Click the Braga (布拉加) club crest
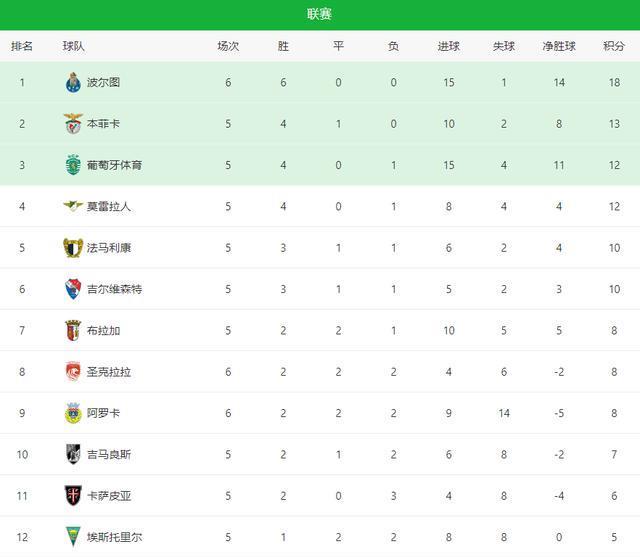This screenshot has width=640, height=557. (x=73, y=330)
